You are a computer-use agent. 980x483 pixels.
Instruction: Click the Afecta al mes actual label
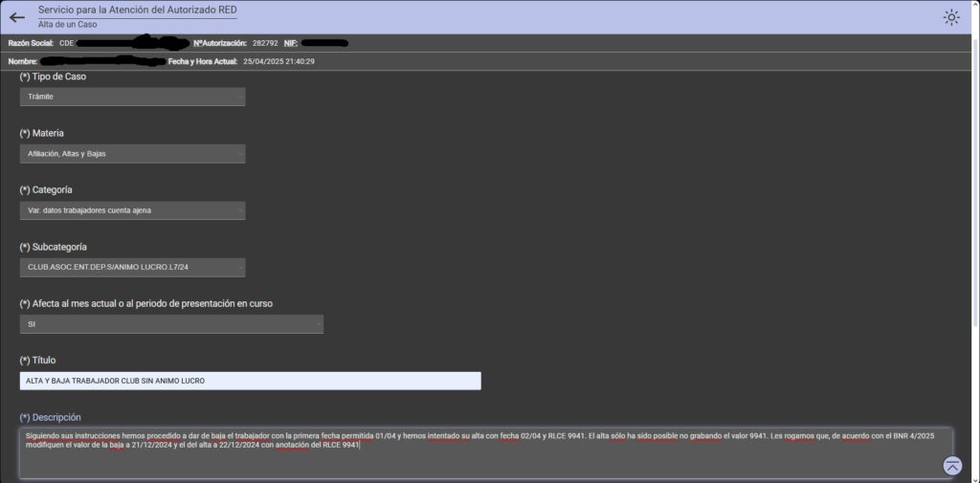point(146,303)
